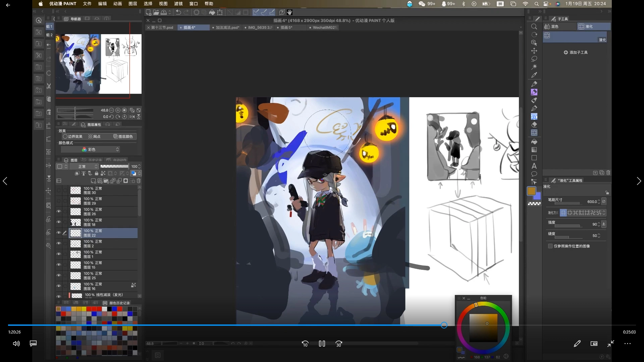Image resolution: width=644 pixels, height=362 pixels.
Task: Open the 滤镜 menu
Action: tap(178, 4)
